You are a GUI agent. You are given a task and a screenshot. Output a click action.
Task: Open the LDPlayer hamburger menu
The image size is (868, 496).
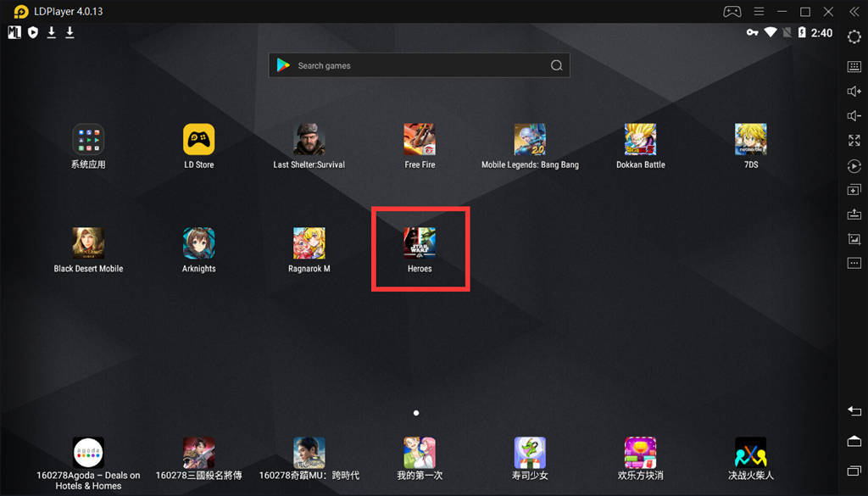point(759,12)
